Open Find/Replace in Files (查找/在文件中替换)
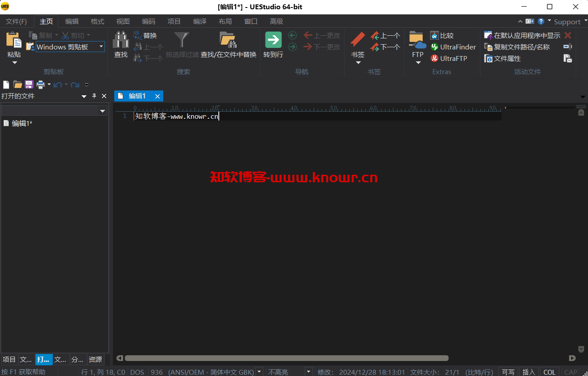This screenshot has height=376, width=588. click(x=228, y=40)
